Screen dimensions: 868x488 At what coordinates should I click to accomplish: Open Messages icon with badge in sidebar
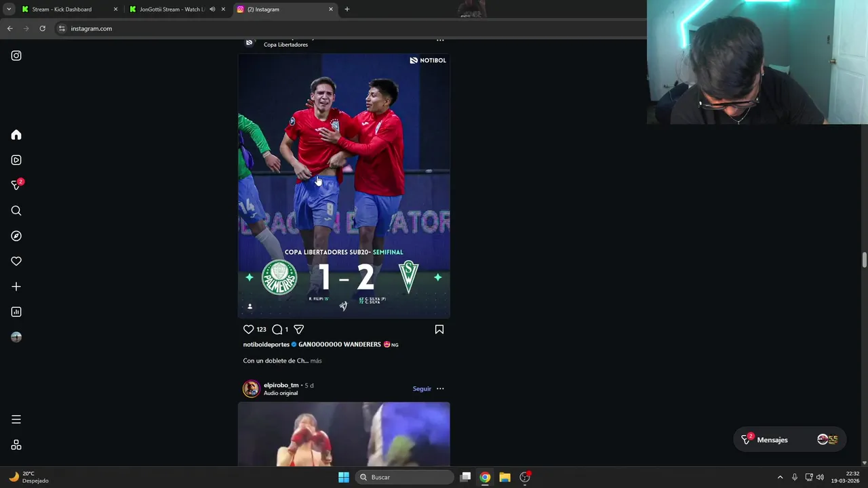pos(16,185)
